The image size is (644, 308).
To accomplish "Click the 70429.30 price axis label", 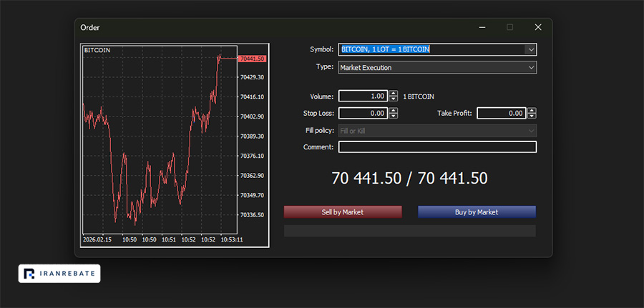I will tap(252, 77).
